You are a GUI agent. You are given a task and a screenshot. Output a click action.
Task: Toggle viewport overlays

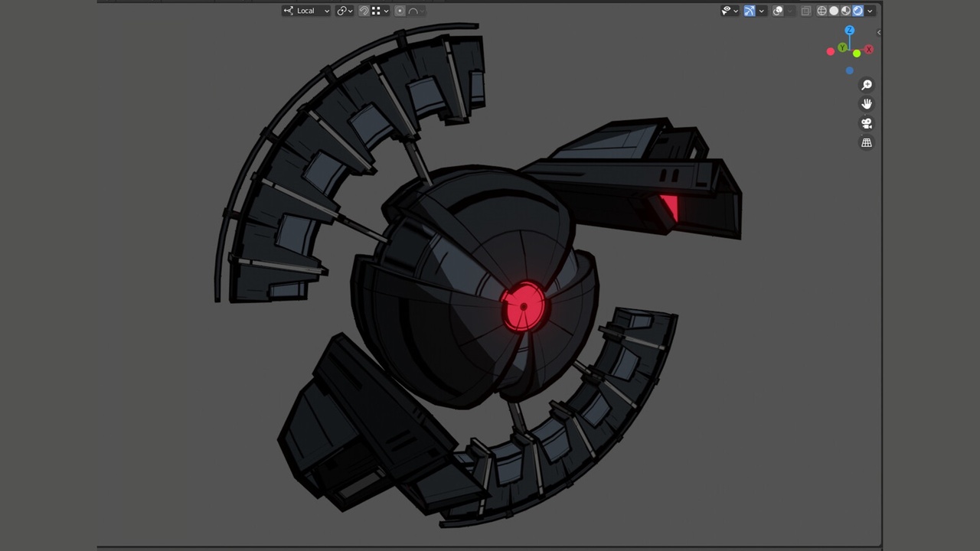[778, 11]
